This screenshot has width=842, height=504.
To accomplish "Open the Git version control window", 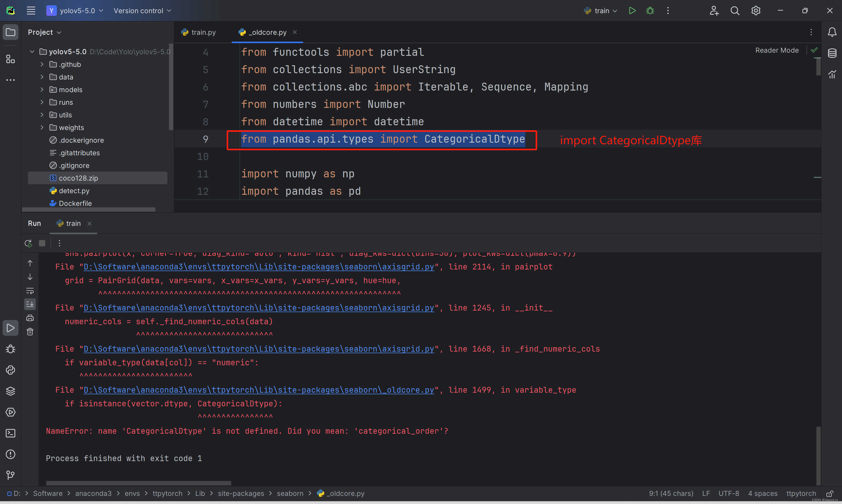I will point(11,475).
